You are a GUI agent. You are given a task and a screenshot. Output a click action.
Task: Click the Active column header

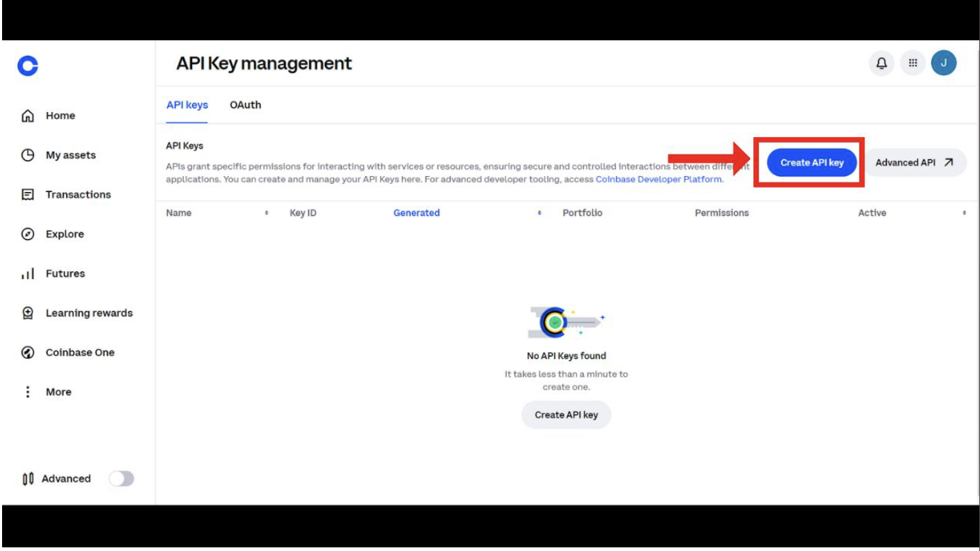(872, 213)
